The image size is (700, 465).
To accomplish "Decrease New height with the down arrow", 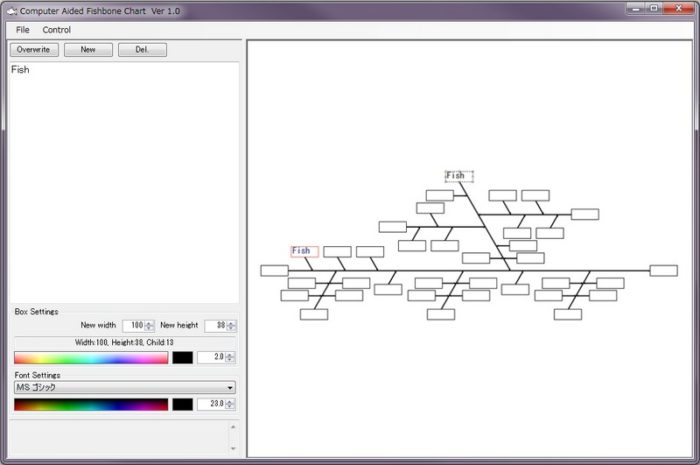I will (233, 329).
